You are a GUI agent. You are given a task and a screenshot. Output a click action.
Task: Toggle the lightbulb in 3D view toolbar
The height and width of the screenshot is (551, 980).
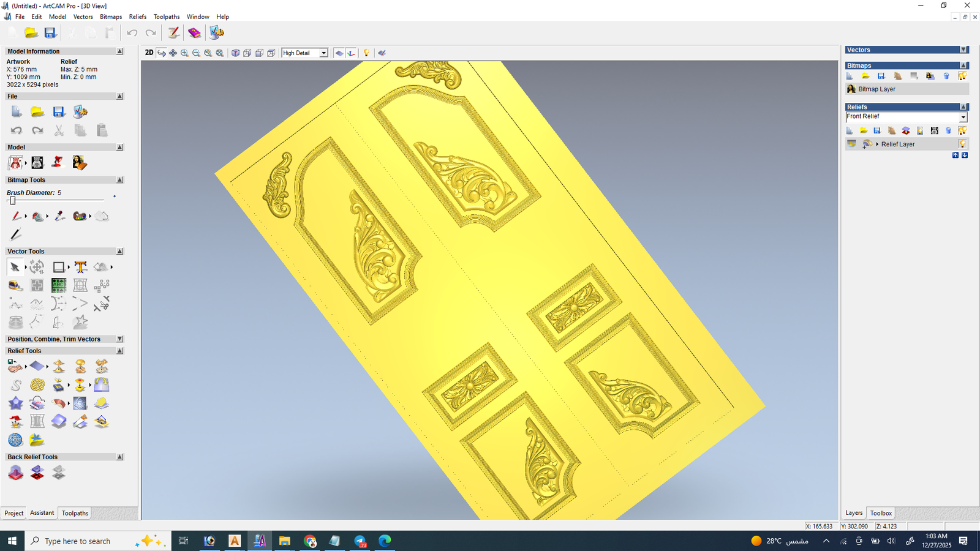(x=366, y=53)
